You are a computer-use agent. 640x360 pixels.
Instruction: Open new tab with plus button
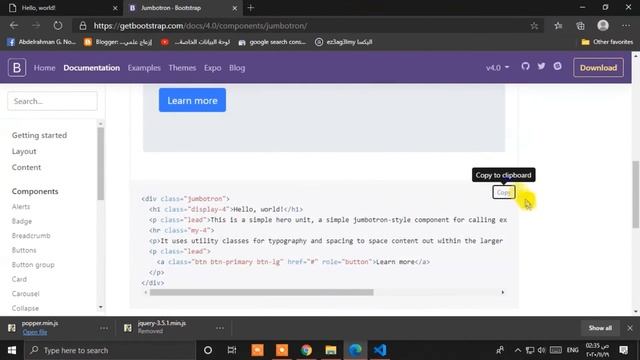(251, 8)
